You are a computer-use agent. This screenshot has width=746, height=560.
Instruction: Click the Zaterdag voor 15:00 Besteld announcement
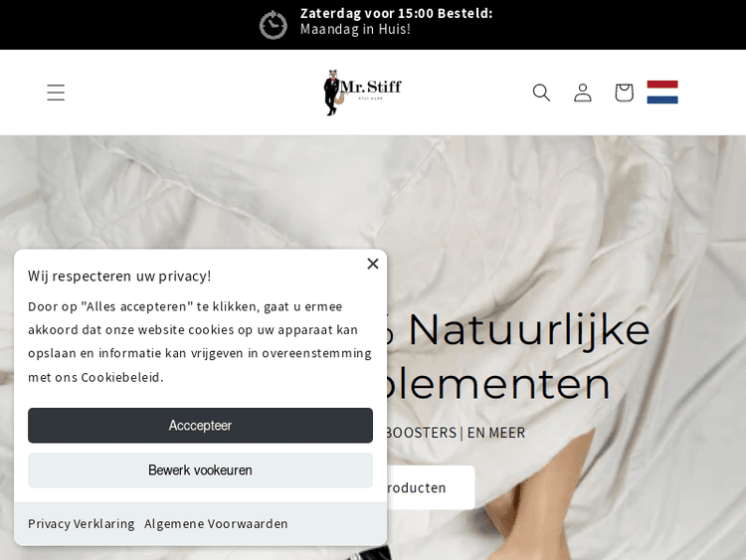coord(396,13)
